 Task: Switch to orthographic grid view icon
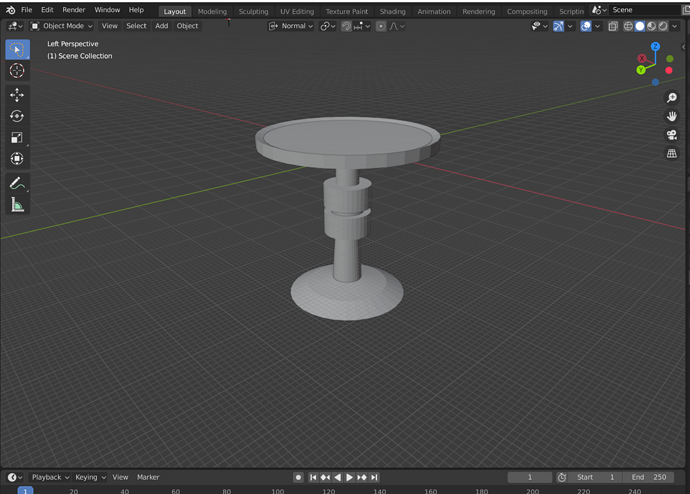pyautogui.click(x=672, y=154)
